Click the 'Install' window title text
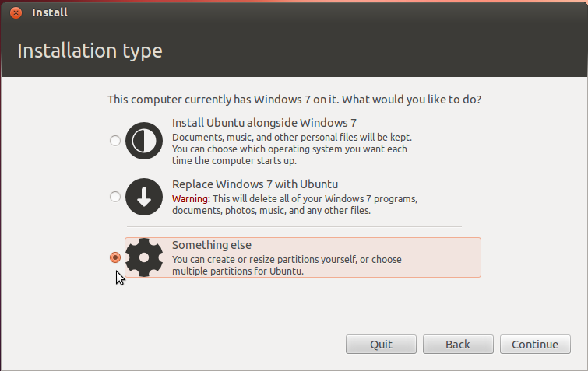588x371 pixels. tap(50, 12)
